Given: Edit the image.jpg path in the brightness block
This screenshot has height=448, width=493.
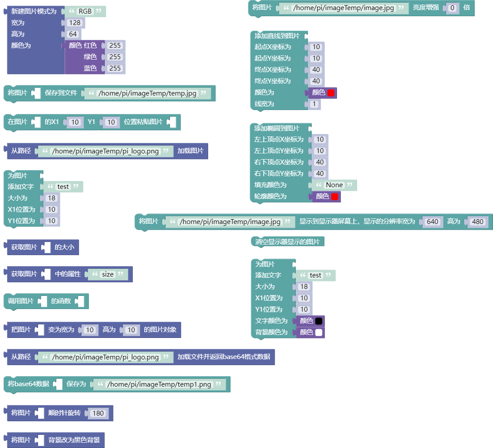Looking at the screenshot, I should 343,8.
